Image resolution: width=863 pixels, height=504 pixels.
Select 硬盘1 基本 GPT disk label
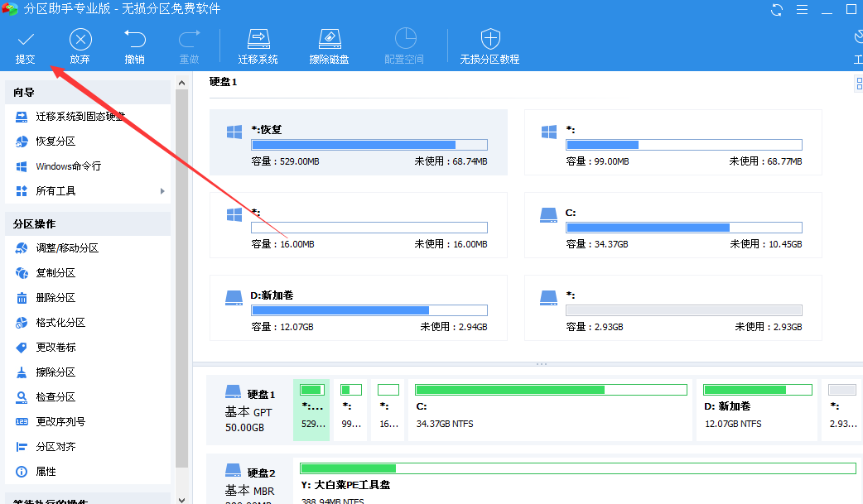(x=250, y=410)
